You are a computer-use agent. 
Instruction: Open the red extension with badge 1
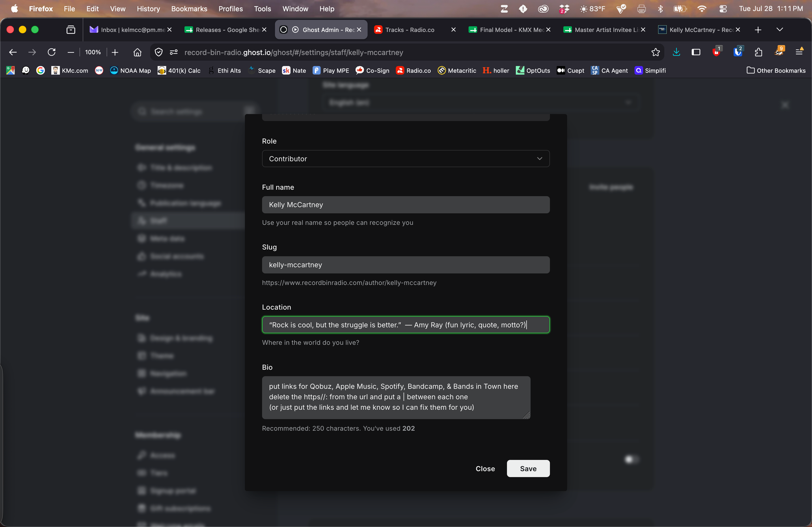tap(717, 52)
